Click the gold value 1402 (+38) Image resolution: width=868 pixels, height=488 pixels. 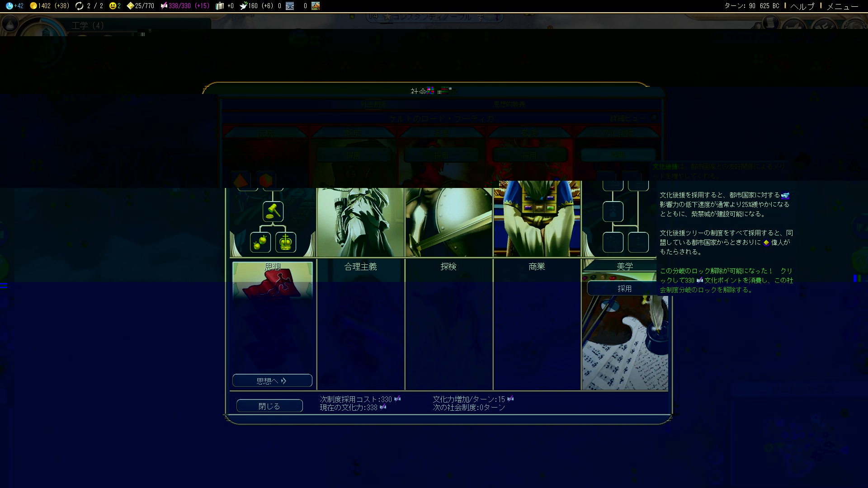(x=54, y=6)
